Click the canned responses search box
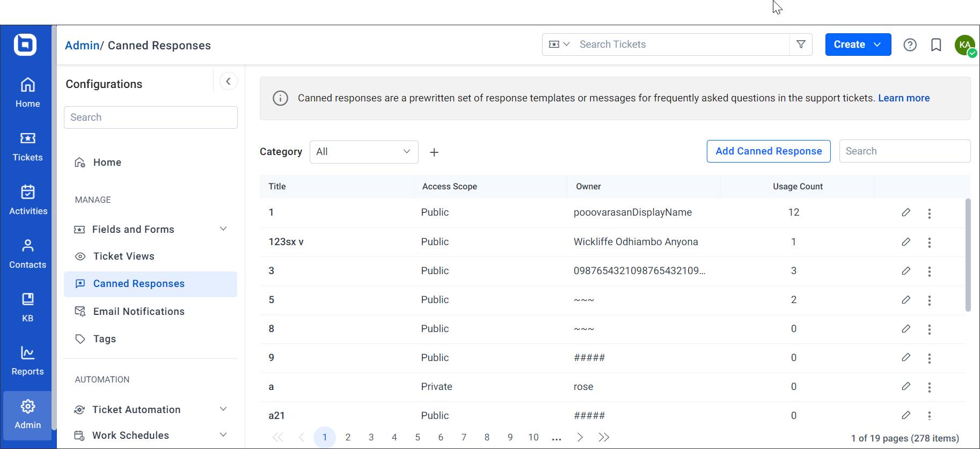The height and width of the screenshot is (449, 980). pyautogui.click(x=905, y=151)
